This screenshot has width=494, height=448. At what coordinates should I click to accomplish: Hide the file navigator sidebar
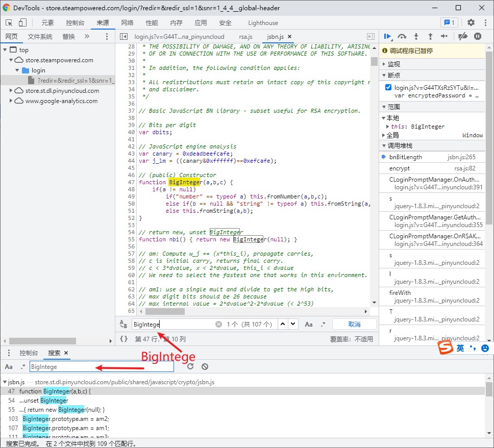pos(124,37)
